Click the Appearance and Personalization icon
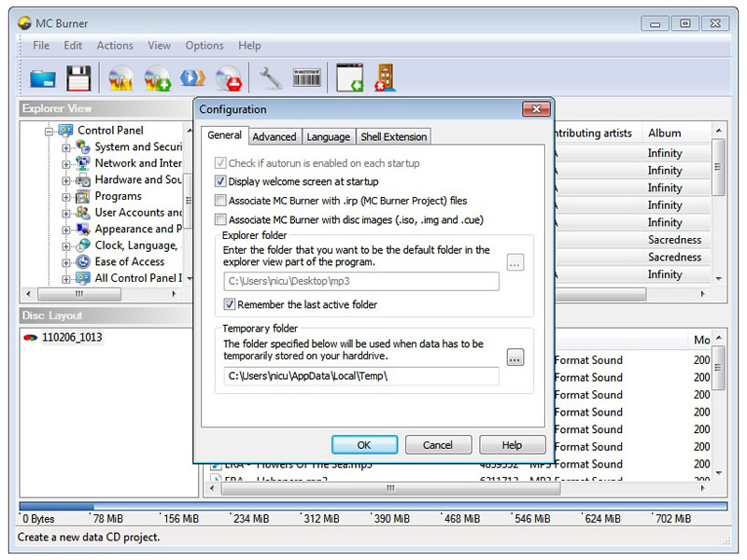The height and width of the screenshot is (560, 747). click(83, 229)
